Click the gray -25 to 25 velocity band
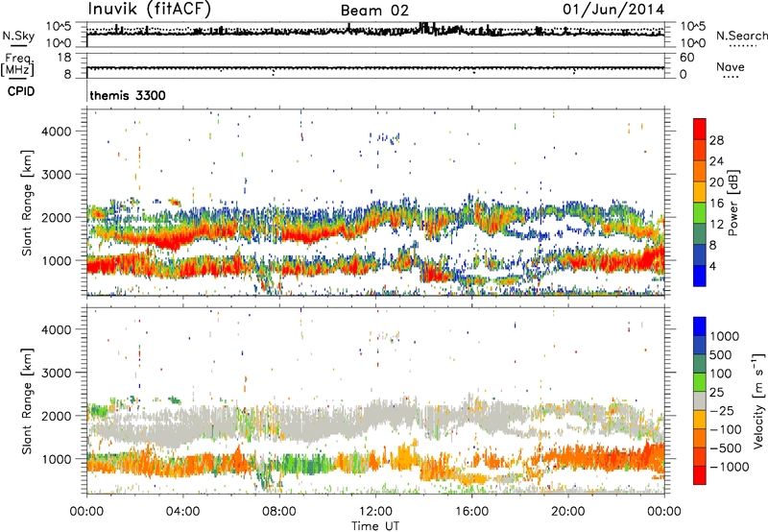Image resolution: width=768 pixels, height=532 pixels. pos(700,401)
